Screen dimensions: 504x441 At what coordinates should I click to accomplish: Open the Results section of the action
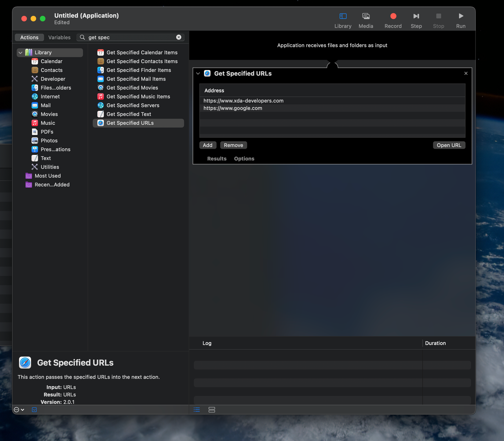(x=217, y=159)
